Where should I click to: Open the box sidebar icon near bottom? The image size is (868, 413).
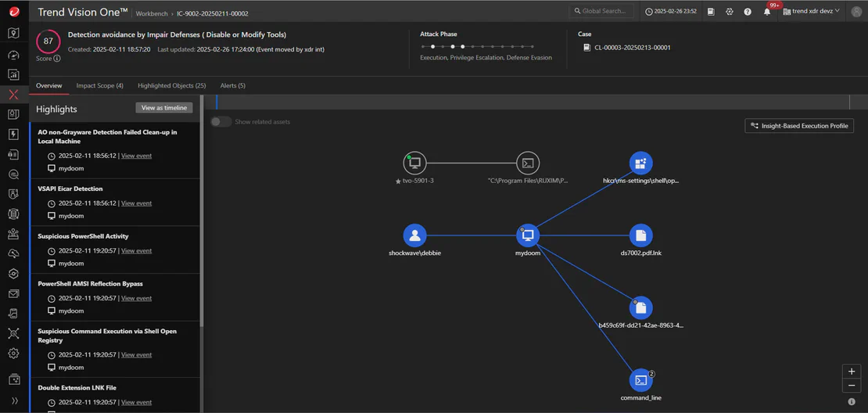[x=14, y=380]
